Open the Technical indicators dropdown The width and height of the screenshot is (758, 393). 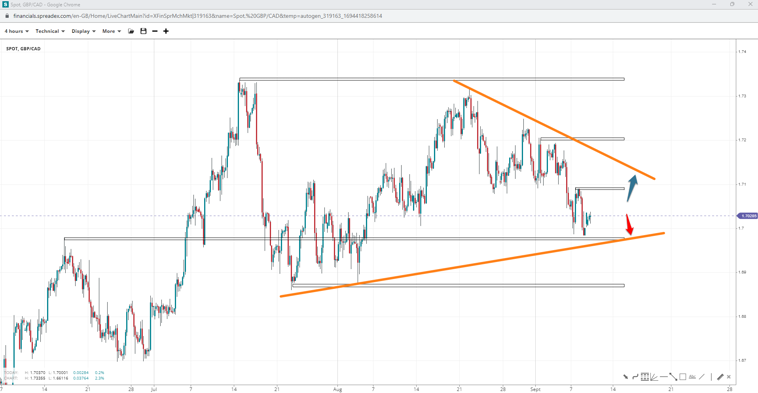[x=50, y=31]
